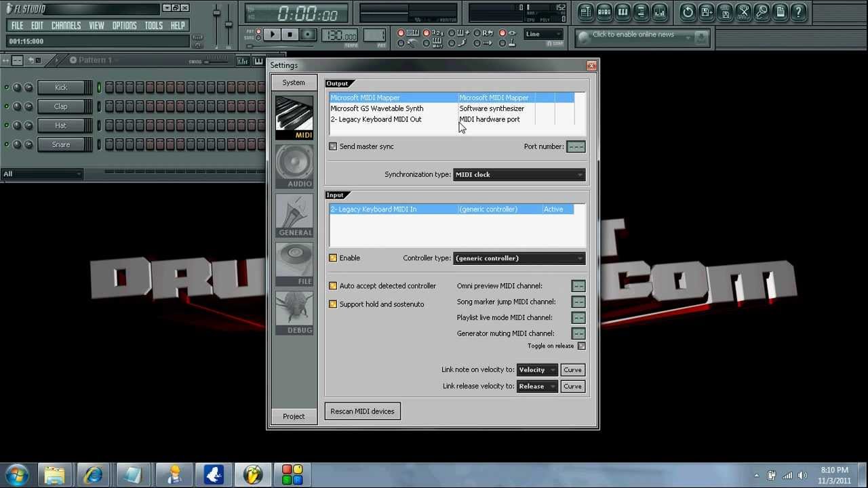Image resolution: width=868 pixels, height=488 pixels.
Task: Open graph editor icon in step sequencer
Action: tap(242, 61)
